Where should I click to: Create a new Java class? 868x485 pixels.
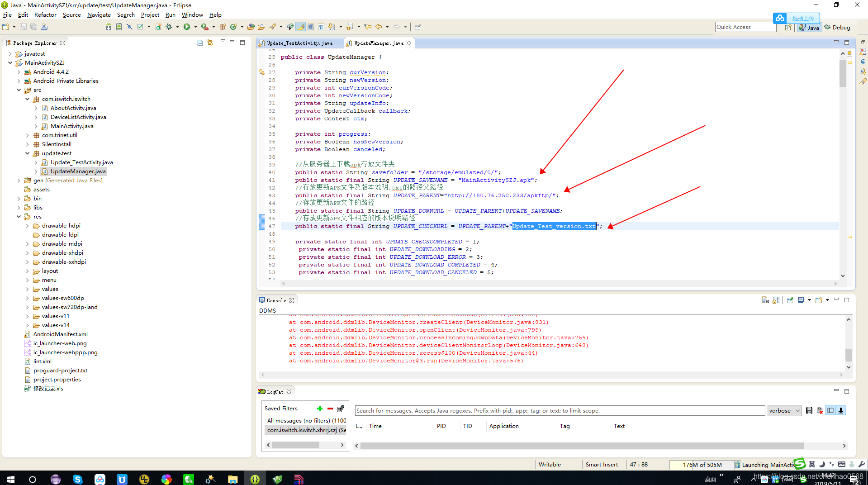click(233, 27)
